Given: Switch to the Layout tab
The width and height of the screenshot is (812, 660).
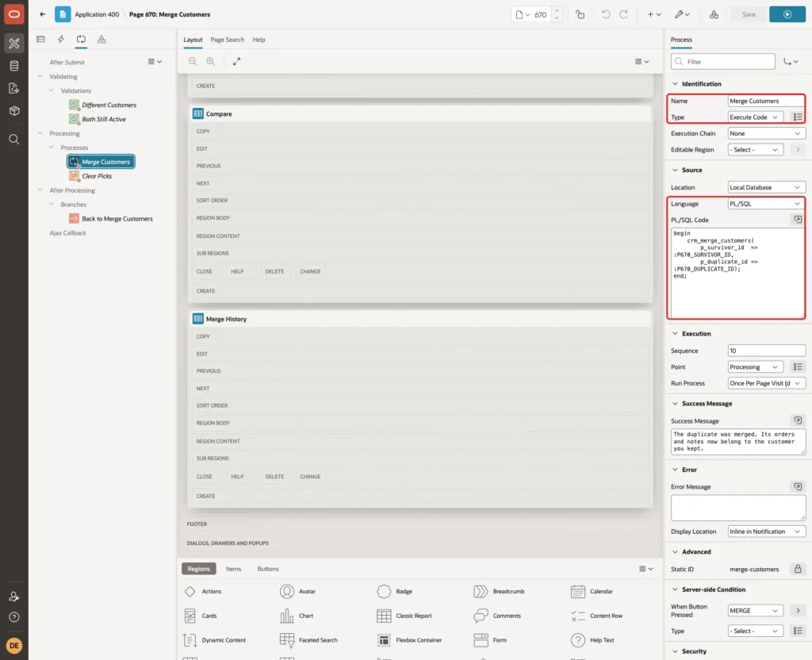Looking at the screenshot, I should point(193,40).
